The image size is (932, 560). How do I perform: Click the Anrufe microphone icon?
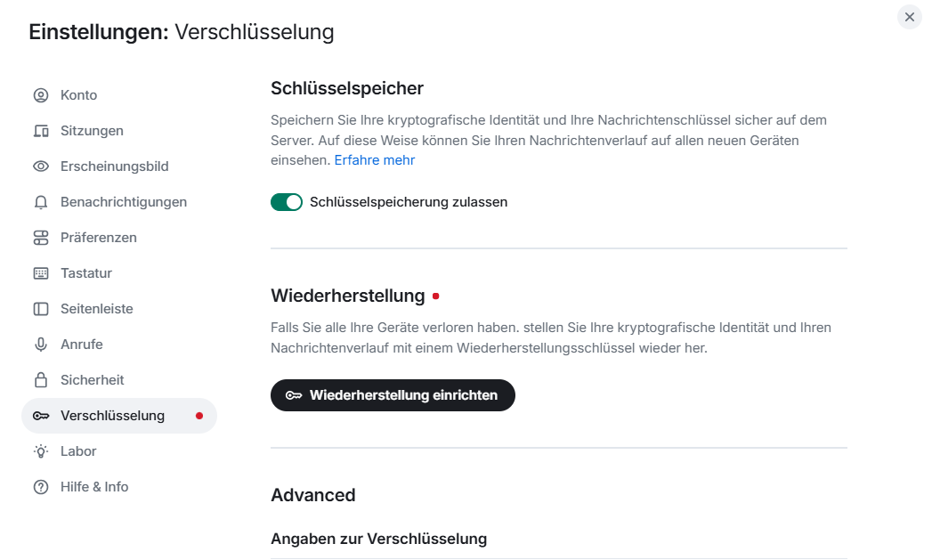click(40, 344)
